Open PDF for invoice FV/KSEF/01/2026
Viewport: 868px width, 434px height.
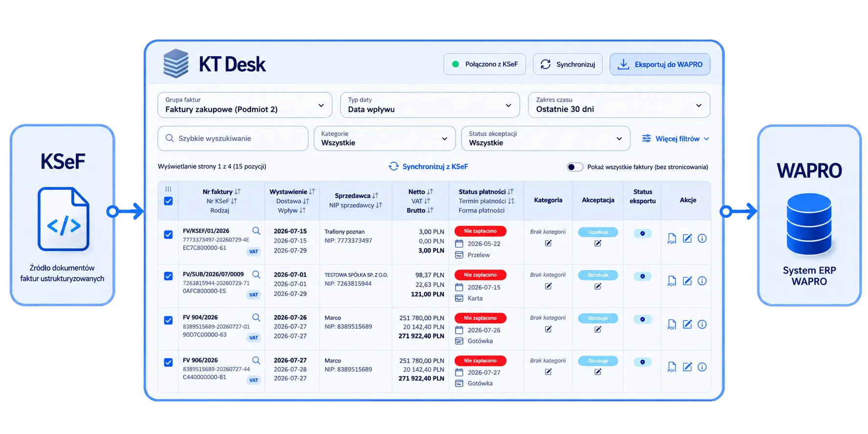point(672,239)
